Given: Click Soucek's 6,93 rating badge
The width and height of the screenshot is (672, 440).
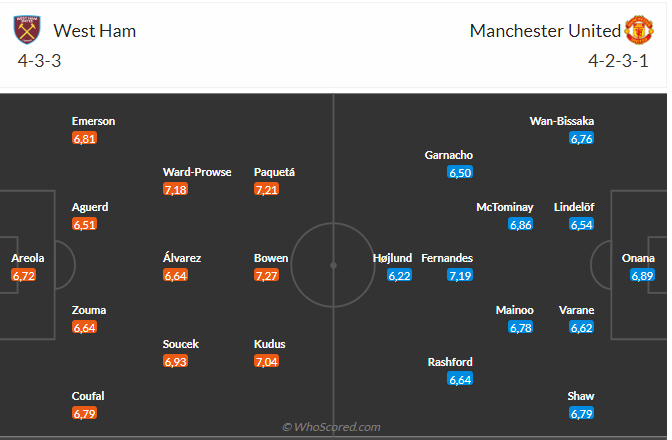Looking at the screenshot, I should [175, 361].
